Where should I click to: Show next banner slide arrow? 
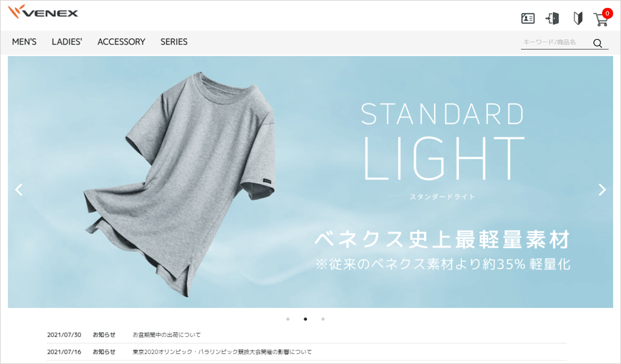[602, 190]
